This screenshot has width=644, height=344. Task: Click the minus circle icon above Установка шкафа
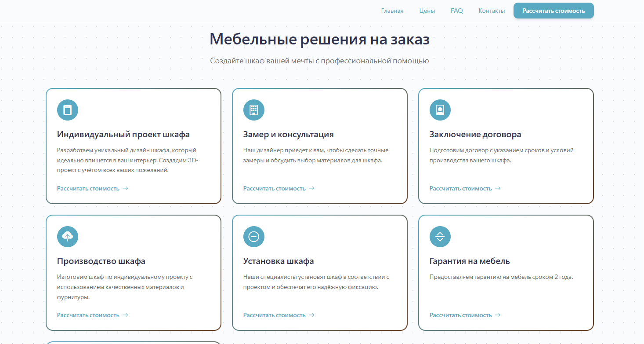click(254, 237)
